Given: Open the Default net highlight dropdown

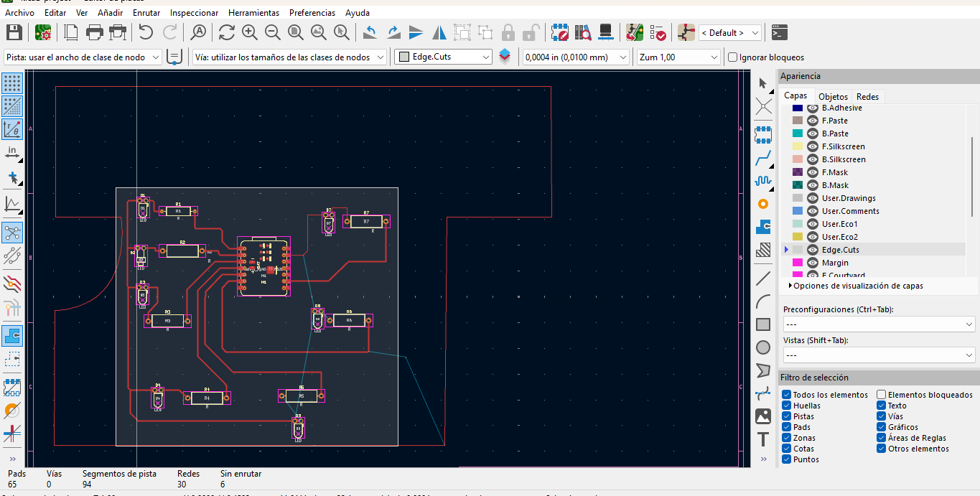Looking at the screenshot, I should coord(730,32).
